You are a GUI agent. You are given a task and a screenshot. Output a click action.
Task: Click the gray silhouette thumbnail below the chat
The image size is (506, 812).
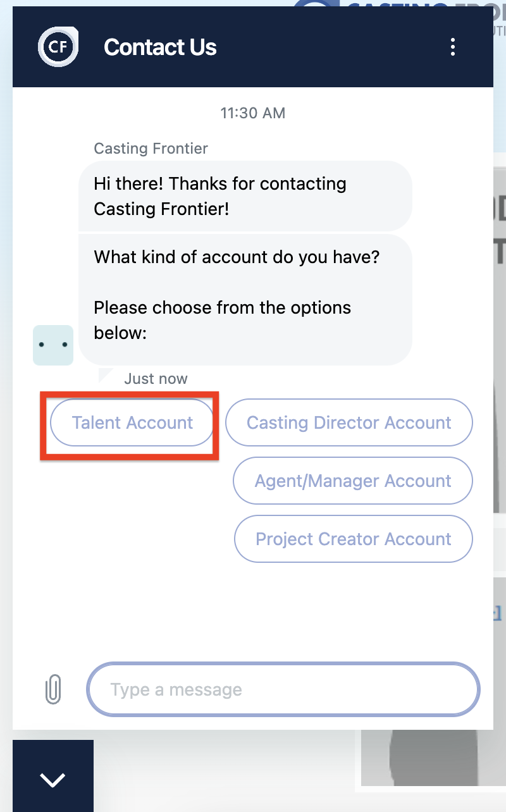pyautogui.click(x=433, y=758)
